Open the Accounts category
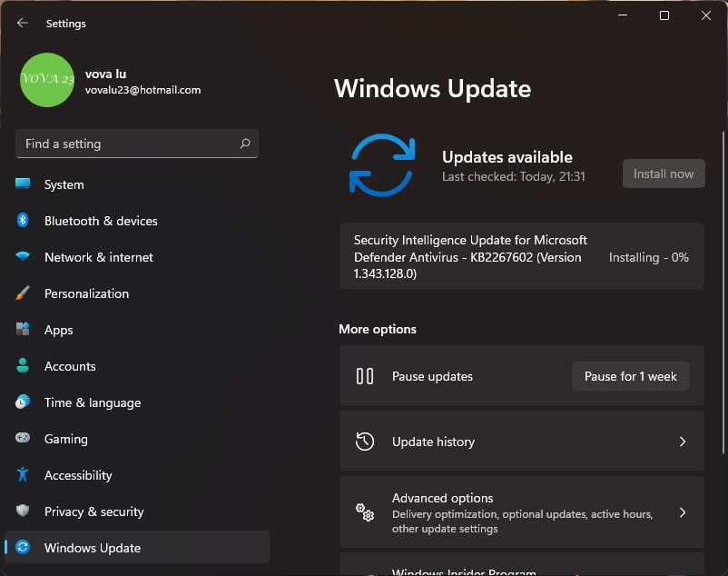The image size is (728, 576). pyautogui.click(x=137, y=366)
